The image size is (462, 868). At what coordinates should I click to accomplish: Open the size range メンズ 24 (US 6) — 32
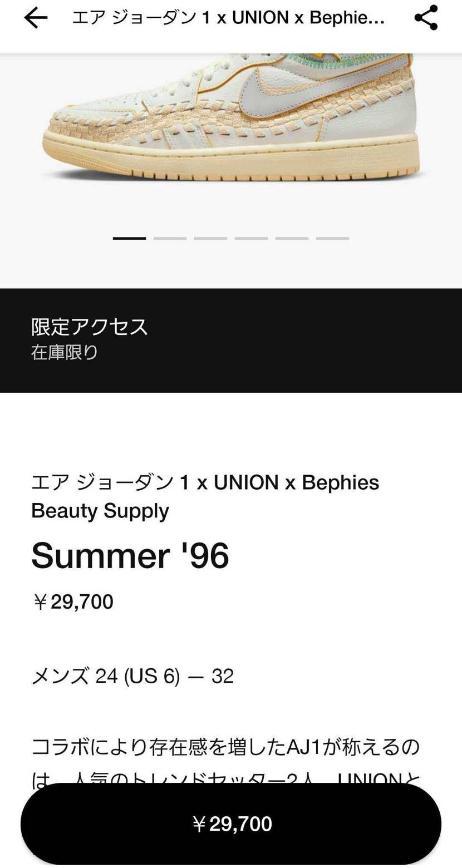pos(132,676)
